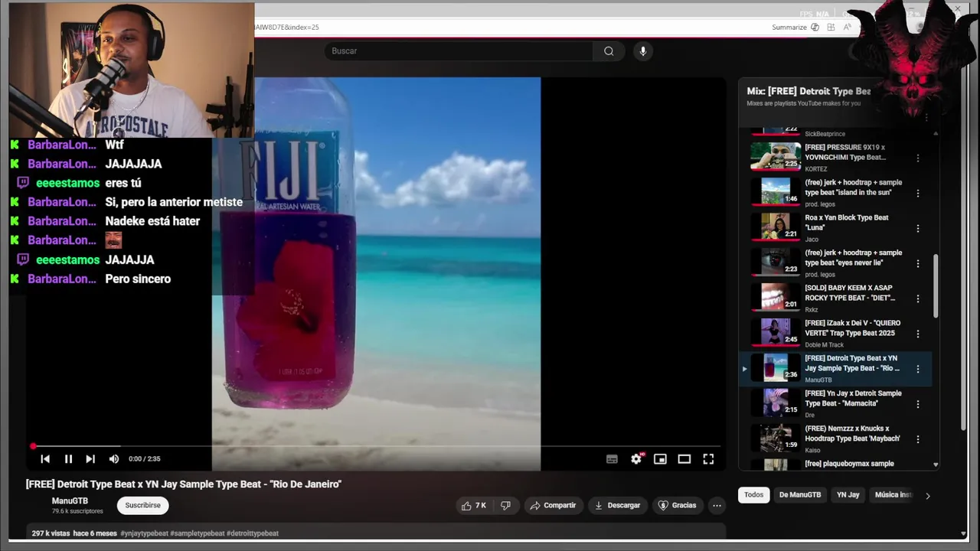
Task: Open options for current Rio playlist item
Action: click(x=918, y=369)
